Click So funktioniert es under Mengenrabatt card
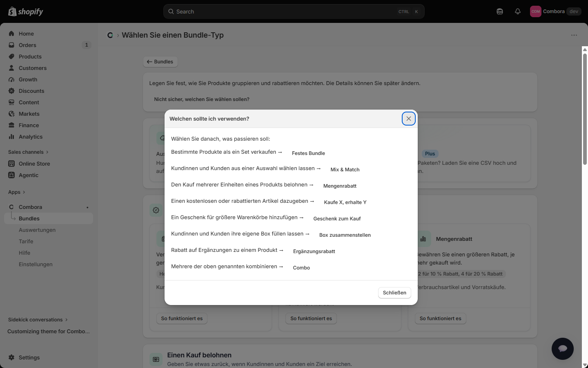 [440, 319]
